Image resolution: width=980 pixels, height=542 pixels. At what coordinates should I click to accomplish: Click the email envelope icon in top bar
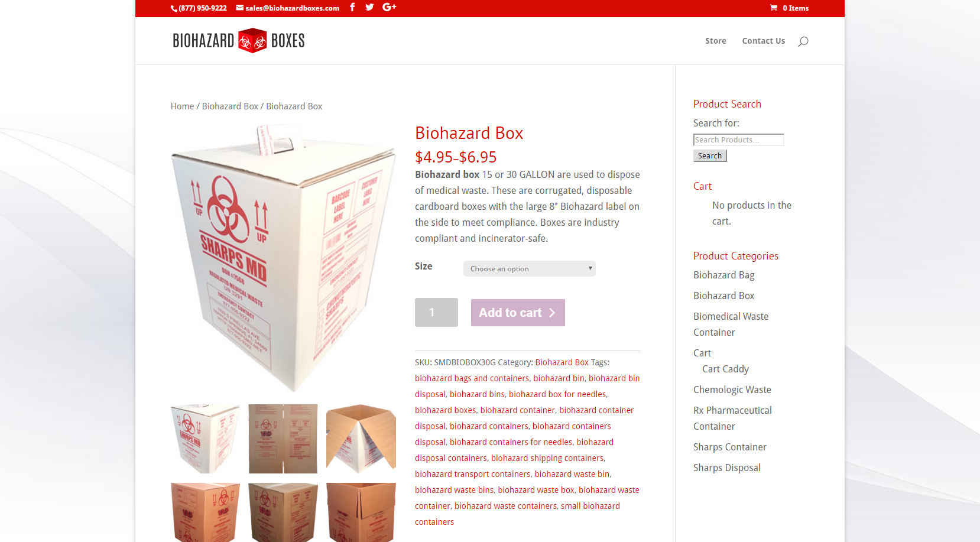(240, 8)
